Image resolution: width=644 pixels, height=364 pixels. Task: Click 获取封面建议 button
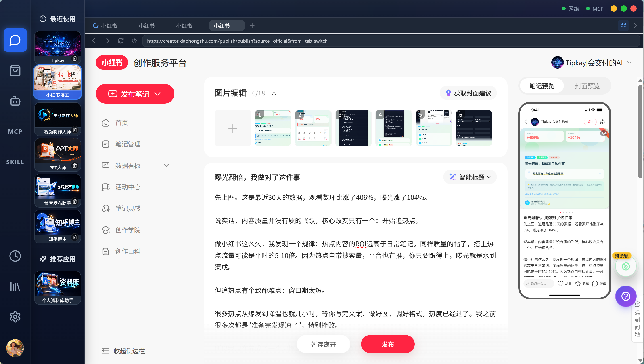click(468, 93)
